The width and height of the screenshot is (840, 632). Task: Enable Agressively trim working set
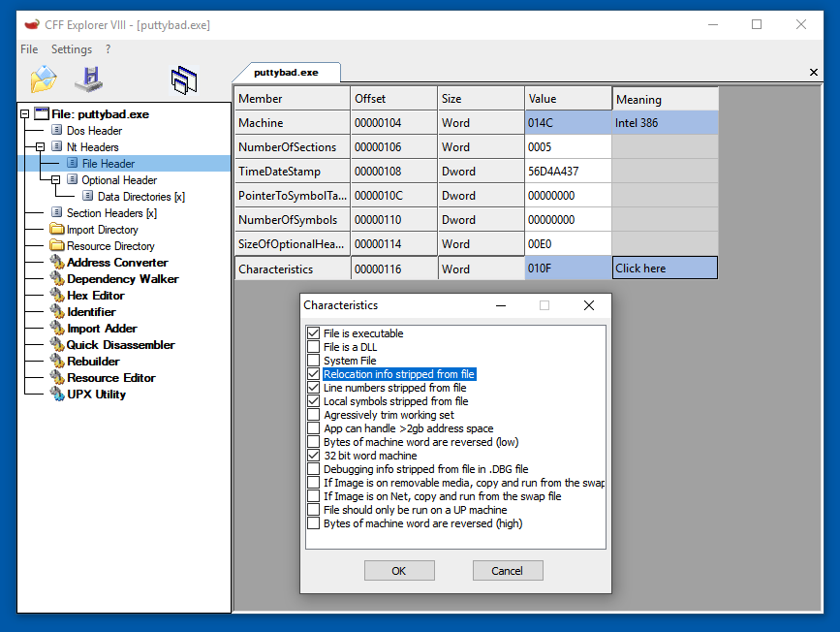tap(313, 414)
